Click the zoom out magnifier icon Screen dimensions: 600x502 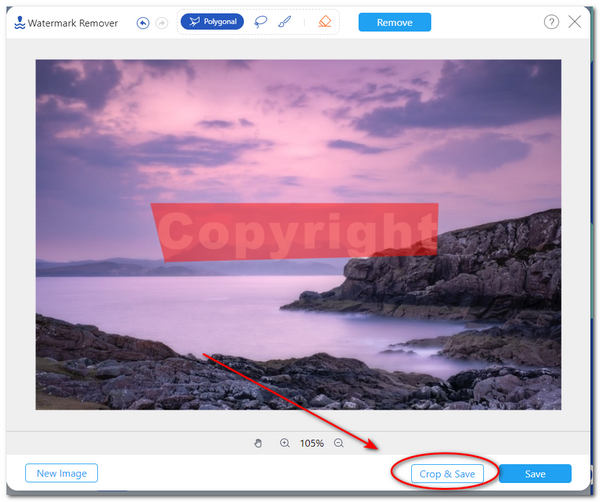[339, 443]
